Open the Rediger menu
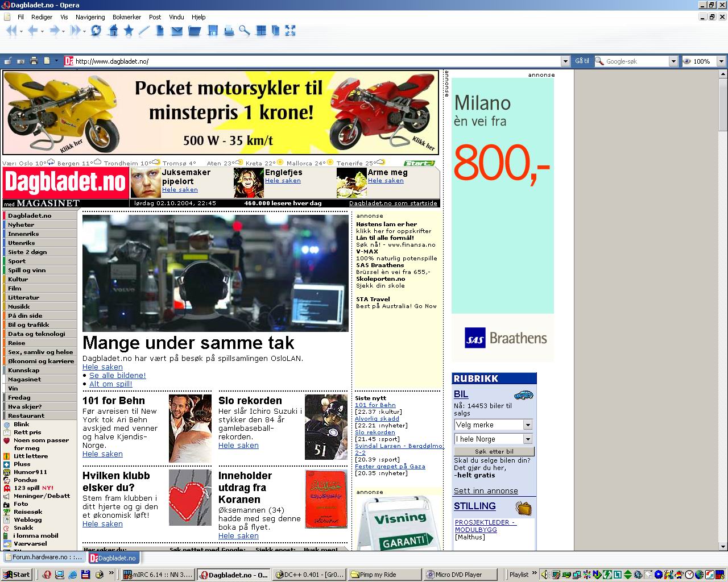This screenshot has height=582, width=728. click(x=42, y=17)
